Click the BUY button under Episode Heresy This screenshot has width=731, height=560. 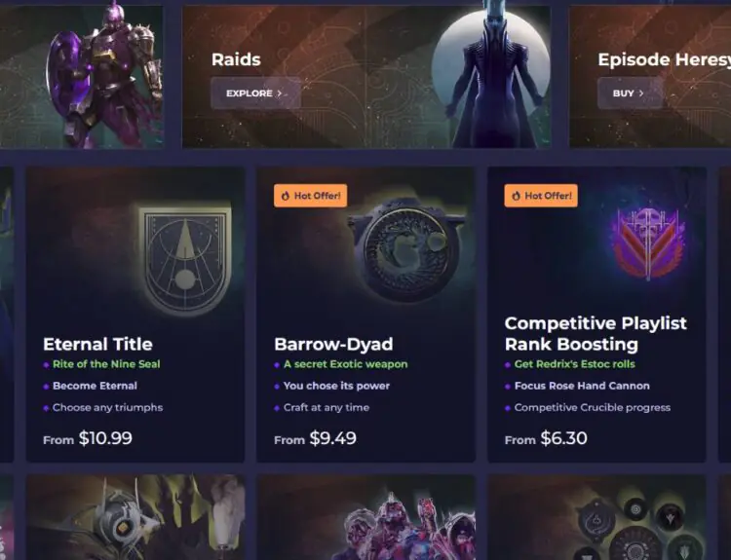click(630, 93)
